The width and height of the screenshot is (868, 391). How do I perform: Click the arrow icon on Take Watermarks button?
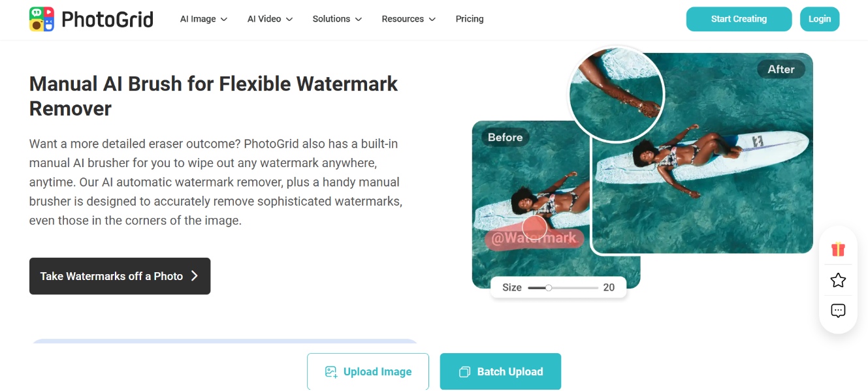click(194, 276)
